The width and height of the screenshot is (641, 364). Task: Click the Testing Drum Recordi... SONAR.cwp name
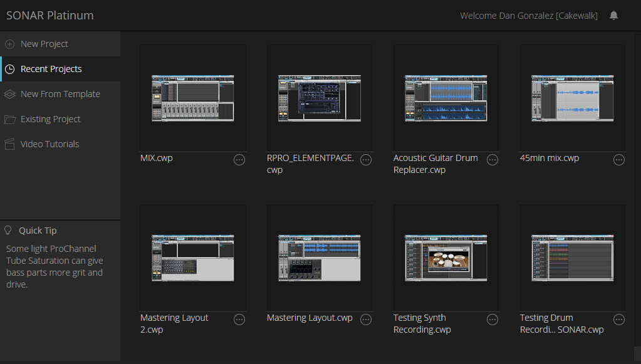(561, 323)
